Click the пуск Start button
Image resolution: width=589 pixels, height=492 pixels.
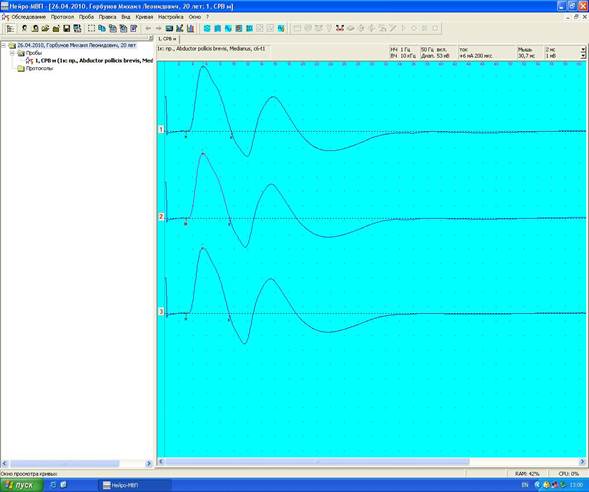click(21, 485)
